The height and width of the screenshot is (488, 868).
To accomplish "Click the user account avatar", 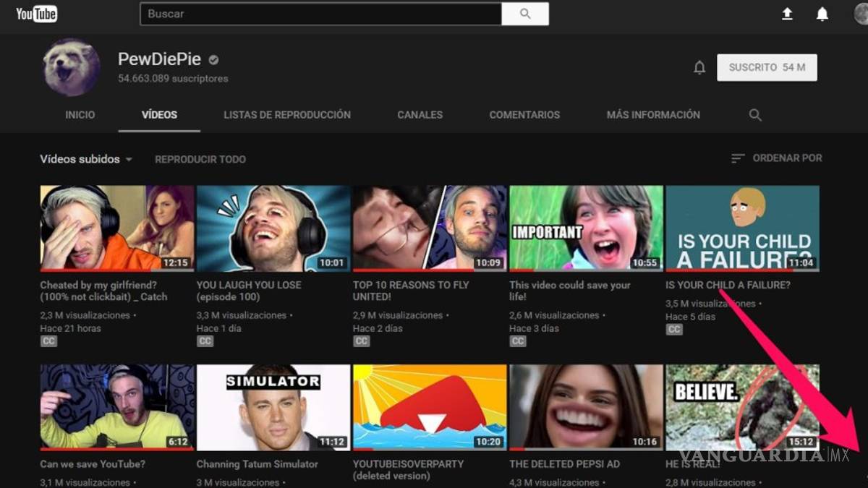I will (861, 14).
